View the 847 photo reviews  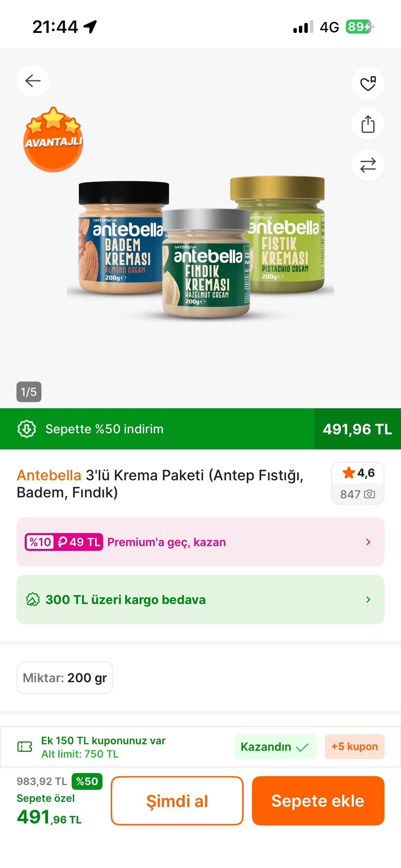tap(357, 494)
